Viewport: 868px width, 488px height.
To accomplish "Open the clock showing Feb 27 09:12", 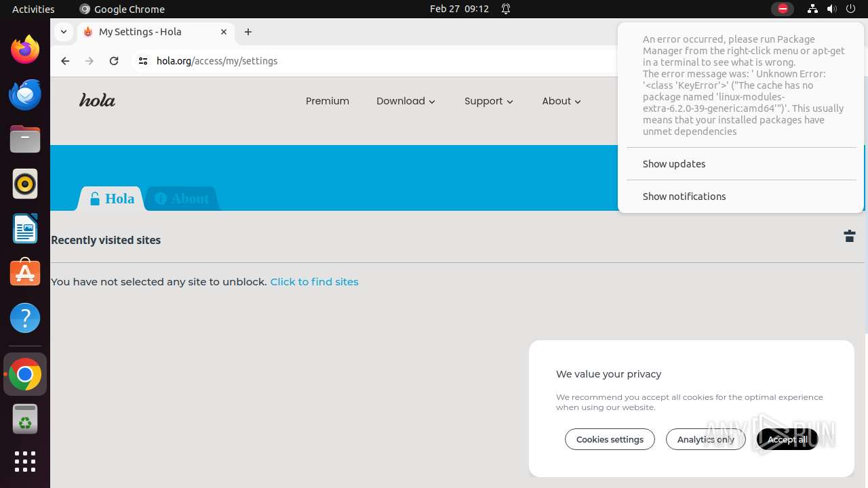I will [x=459, y=9].
